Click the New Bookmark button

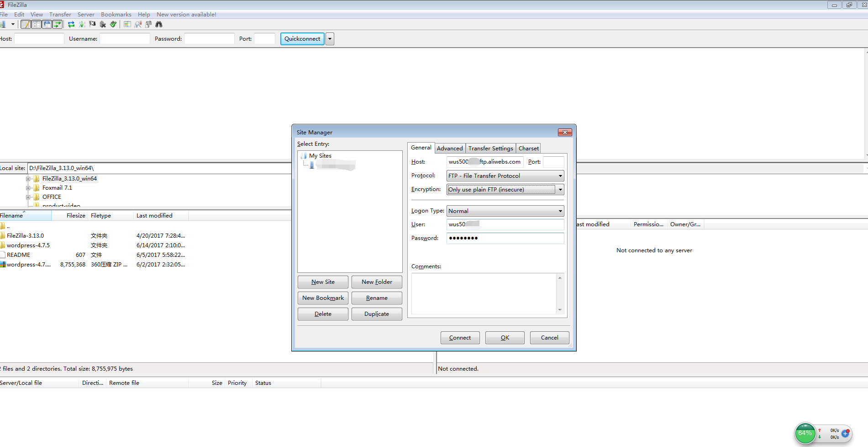323,298
